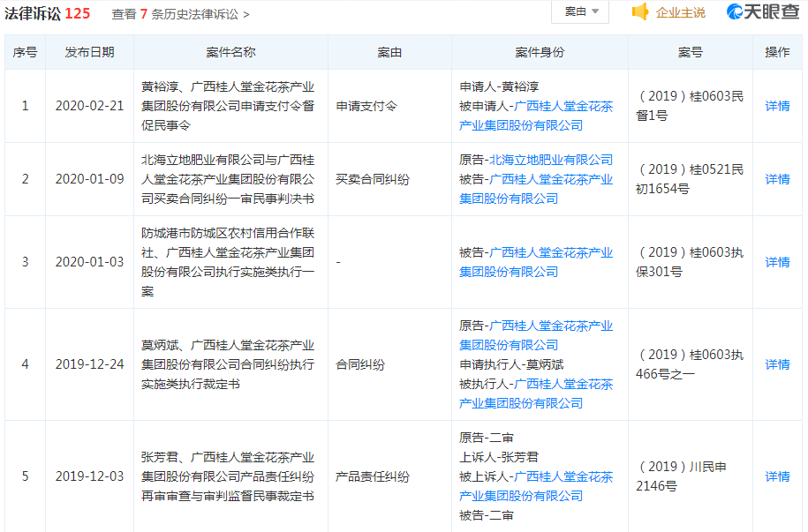This screenshot has width=808, height=532.
Task: Select case number (2019)桂0603执保301号
Action: pyautogui.click(x=690, y=262)
